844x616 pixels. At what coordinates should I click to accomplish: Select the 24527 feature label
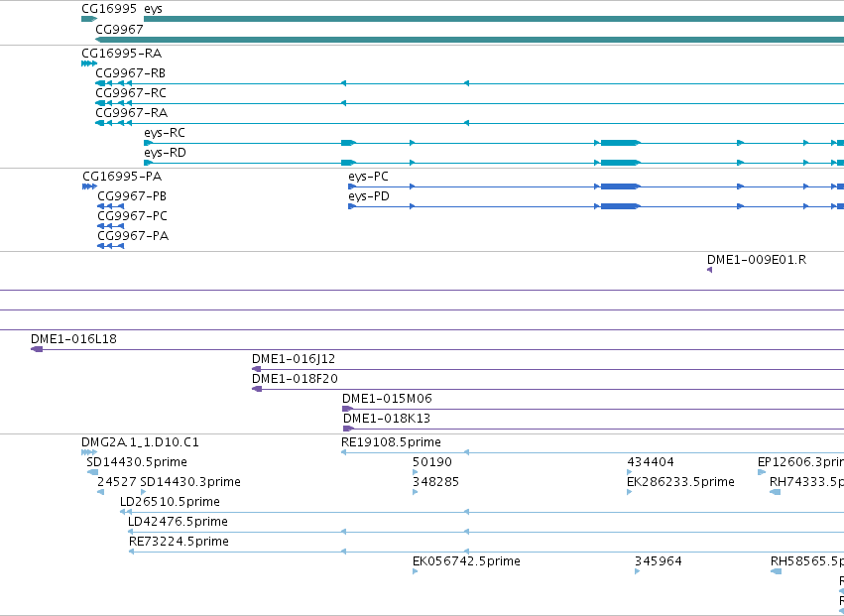click(x=117, y=482)
